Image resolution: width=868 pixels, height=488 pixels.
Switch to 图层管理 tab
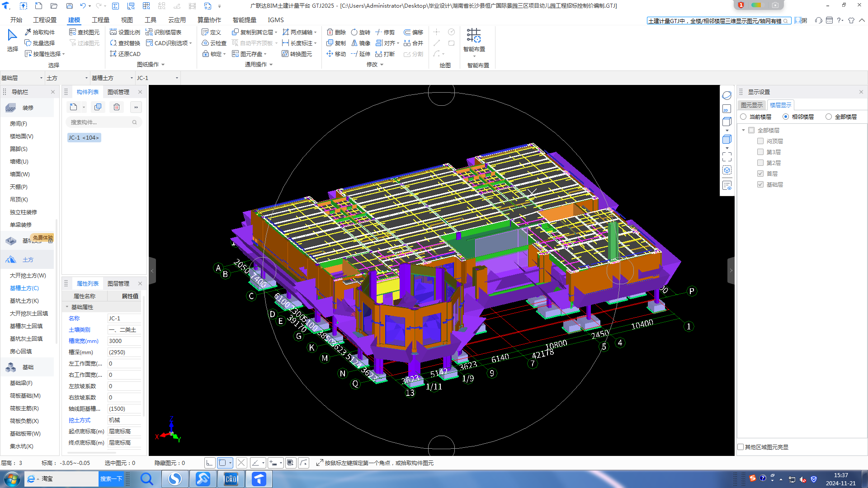pyautogui.click(x=118, y=283)
